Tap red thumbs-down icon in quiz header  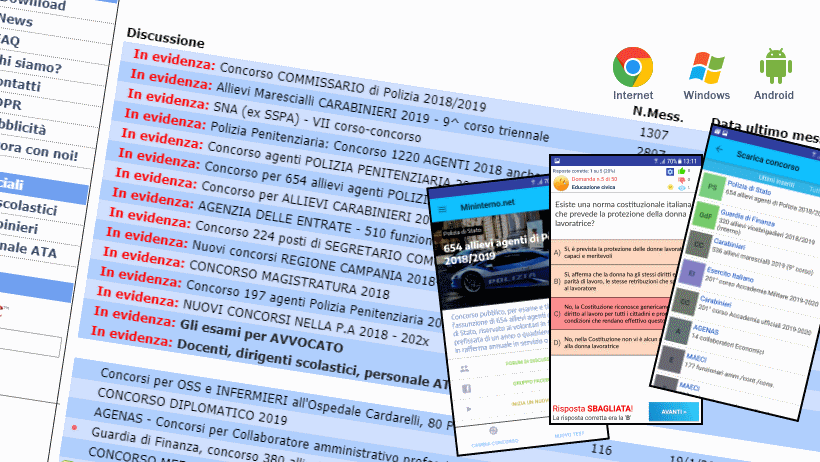click(681, 179)
